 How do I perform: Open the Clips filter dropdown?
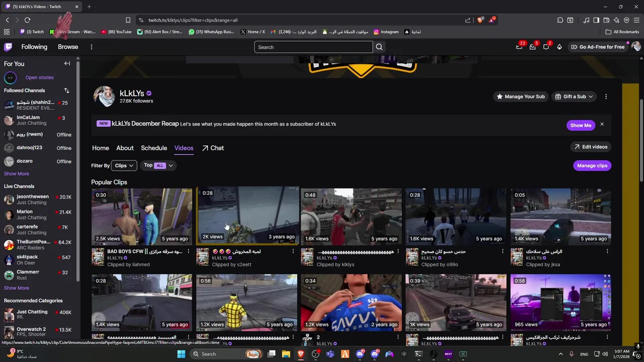pos(124,165)
